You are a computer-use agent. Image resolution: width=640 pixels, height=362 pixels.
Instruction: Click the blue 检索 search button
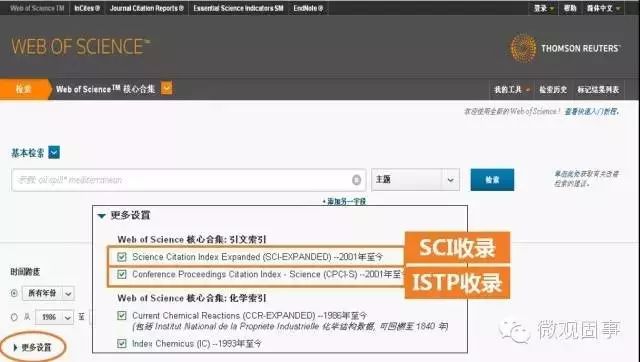pyautogui.click(x=492, y=180)
